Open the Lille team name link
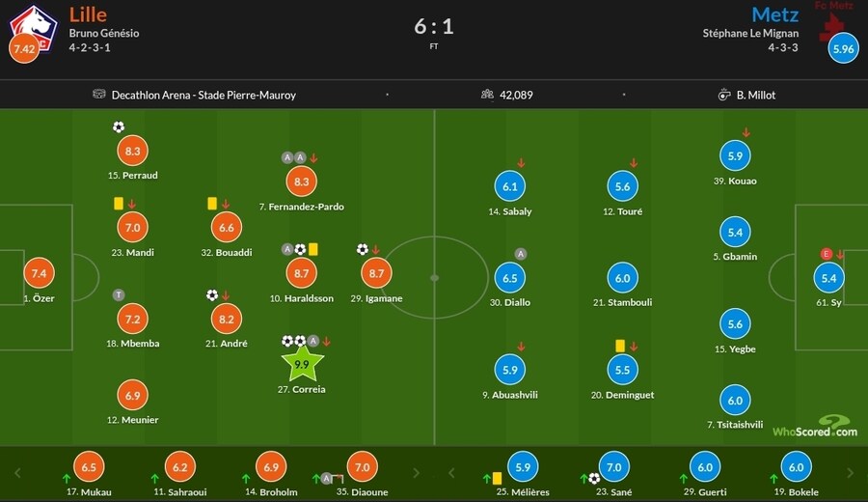The width and height of the screenshot is (868, 502). pos(88,14)
